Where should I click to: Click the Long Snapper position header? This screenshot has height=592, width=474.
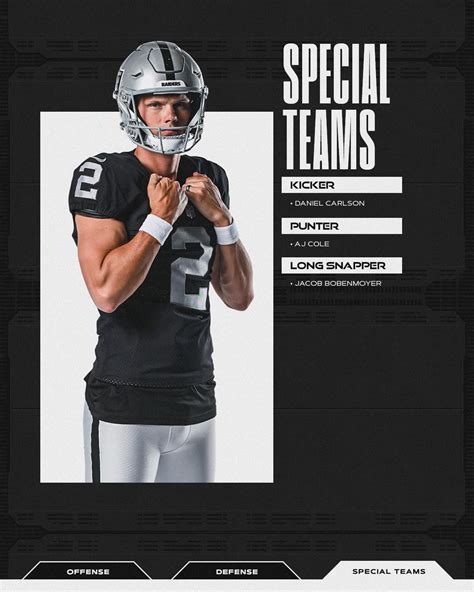pos(341,265)
